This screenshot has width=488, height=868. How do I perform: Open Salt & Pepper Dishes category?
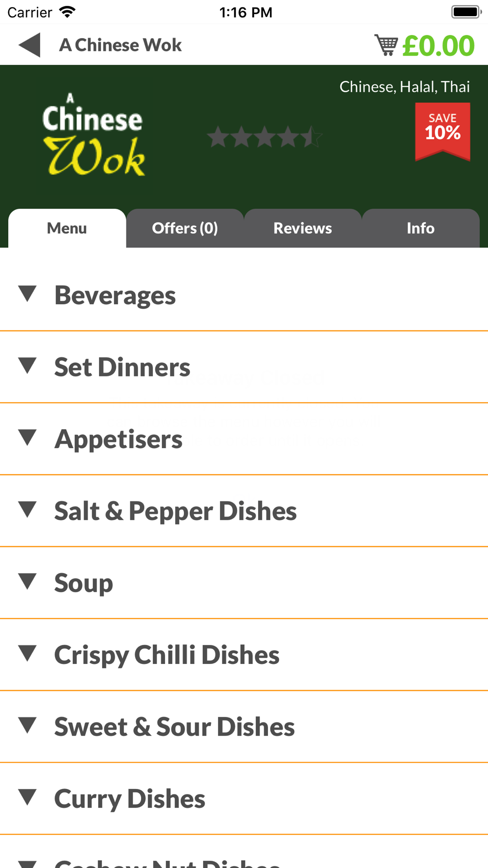[244, 511]
